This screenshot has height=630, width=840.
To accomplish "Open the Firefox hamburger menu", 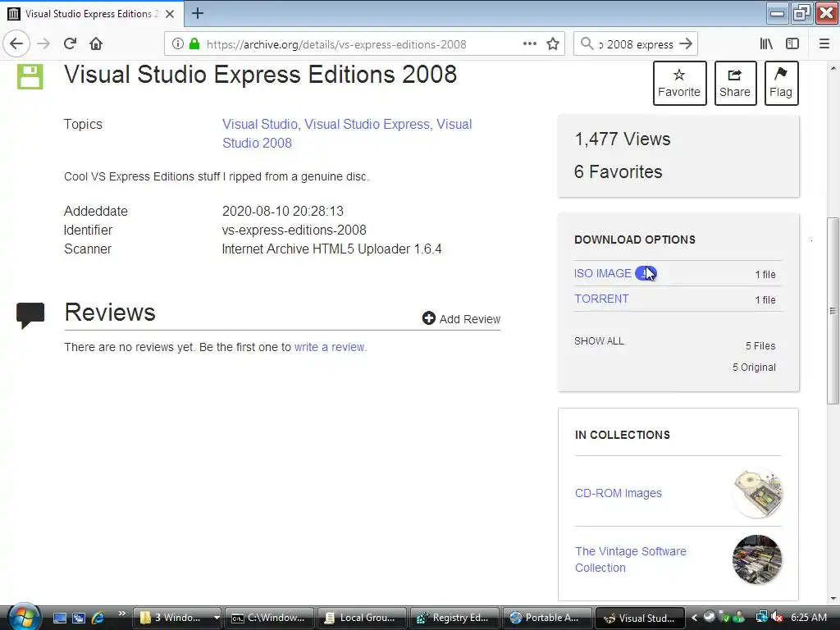I will coord(824,44).
